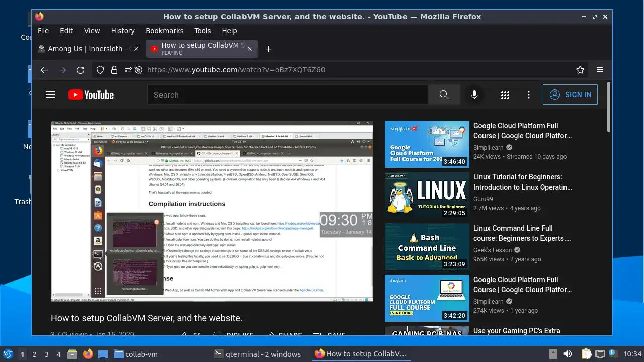The width and height of the screenshot is (644, 362).
Task: Click the YouTube search input field
Action: (x=288, y=95)
